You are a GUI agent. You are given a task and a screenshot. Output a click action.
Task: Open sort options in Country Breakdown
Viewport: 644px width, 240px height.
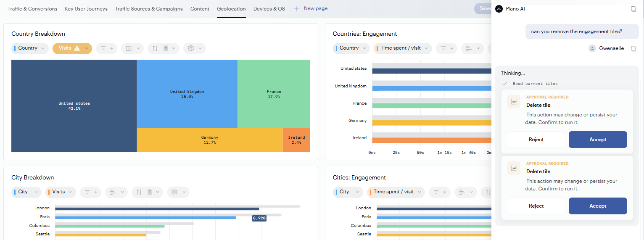164,48
